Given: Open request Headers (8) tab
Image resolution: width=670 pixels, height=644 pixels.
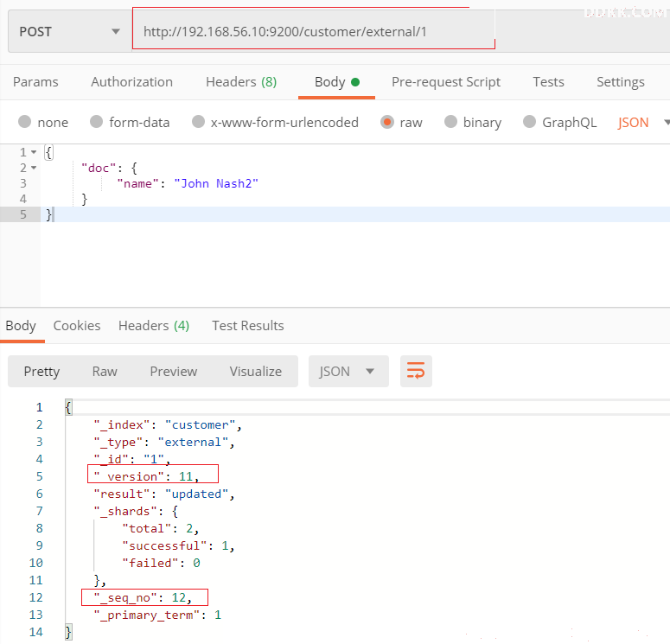Looking at the screenshot, I should [x=241, y=81].
